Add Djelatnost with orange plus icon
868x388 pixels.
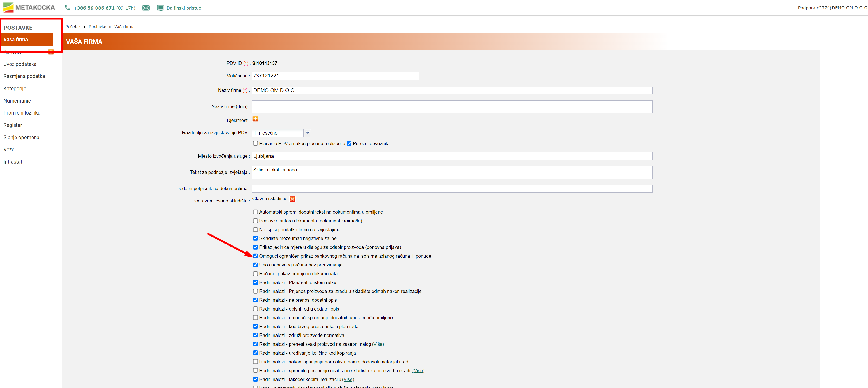(255, 119)
